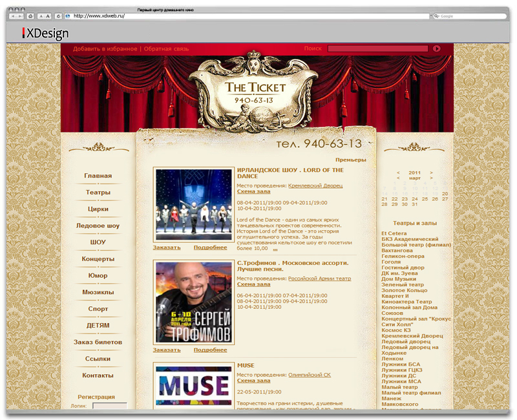Click Добавить в избранное link
The image size is (517, 420).
(105, 49)
